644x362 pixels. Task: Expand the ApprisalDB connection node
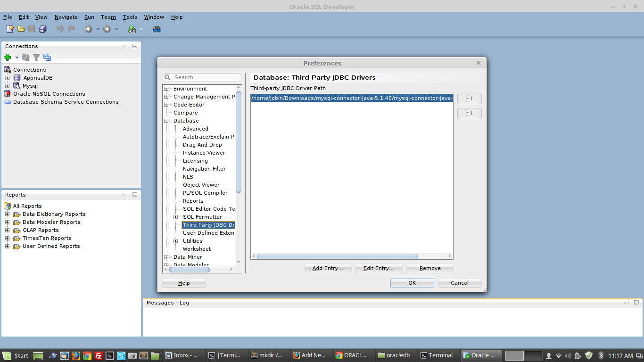[x=7, y=78]
